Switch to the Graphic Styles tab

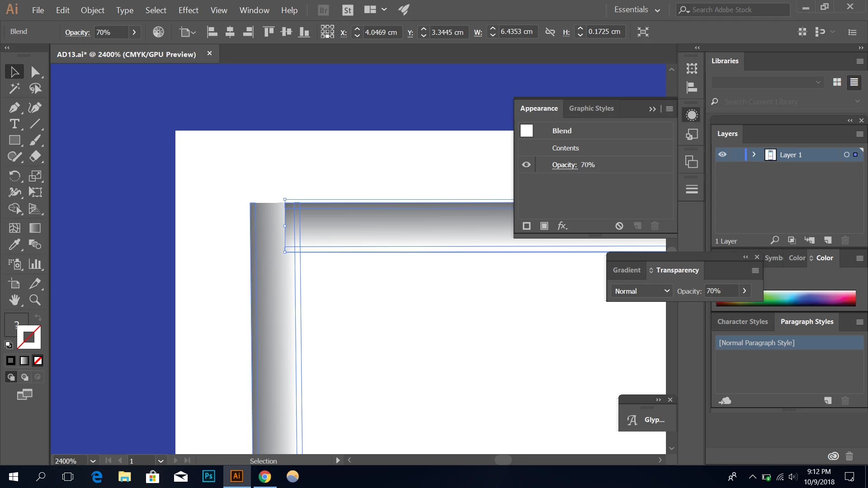coord(591,108)
